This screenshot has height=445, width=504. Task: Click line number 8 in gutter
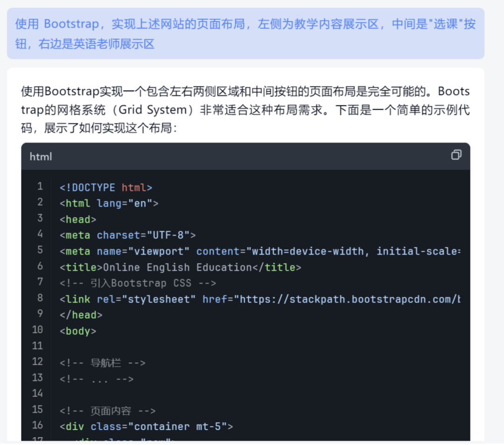(40, 298)
